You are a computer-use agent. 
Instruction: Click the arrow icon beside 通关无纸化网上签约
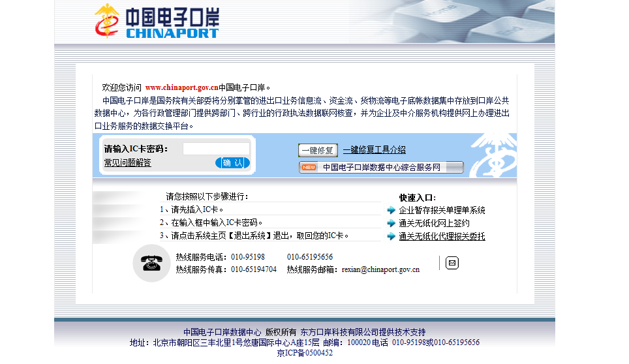click(391, 223)
